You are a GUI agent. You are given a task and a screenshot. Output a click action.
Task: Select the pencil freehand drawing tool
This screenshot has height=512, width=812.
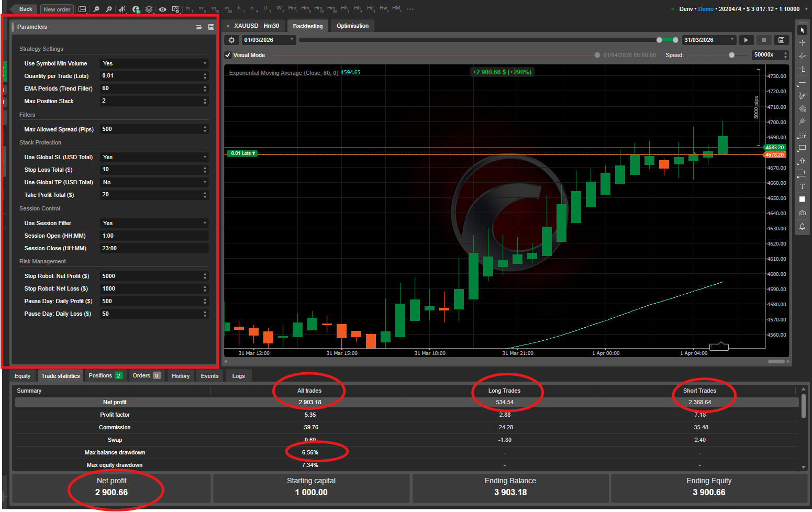pyautogui.click(x=802, y=96)
